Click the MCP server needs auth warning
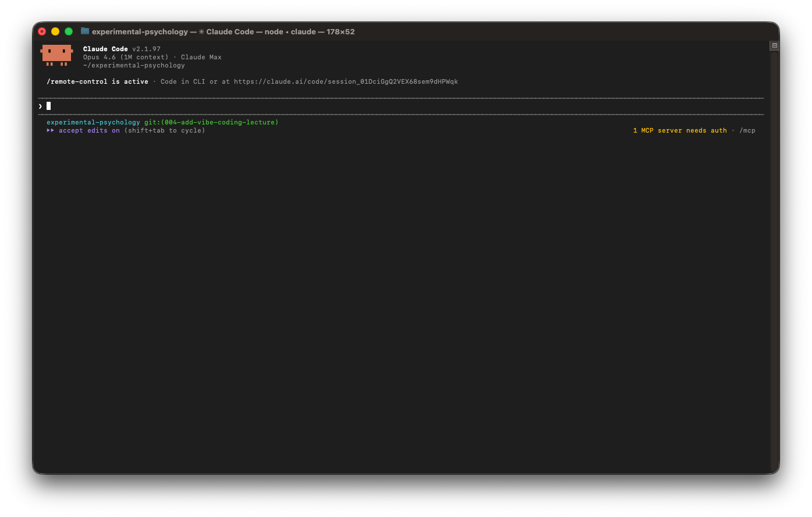Viewport: 812px width, 517px height. [679, 131]
